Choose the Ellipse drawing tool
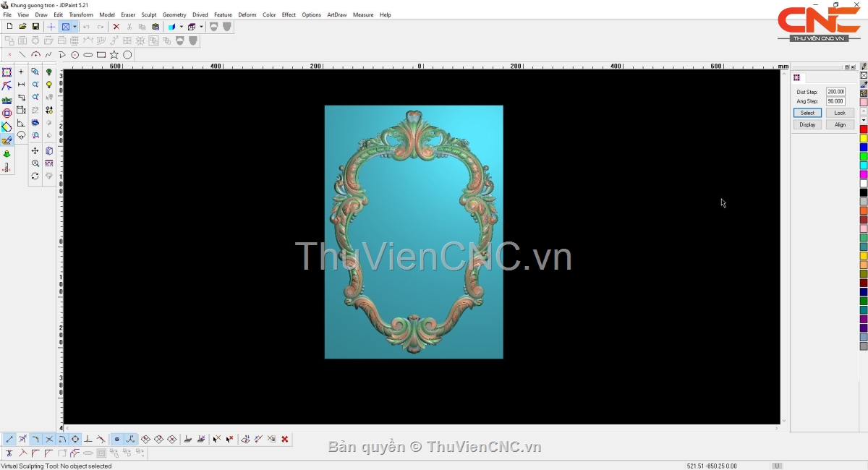 point(88,55)
